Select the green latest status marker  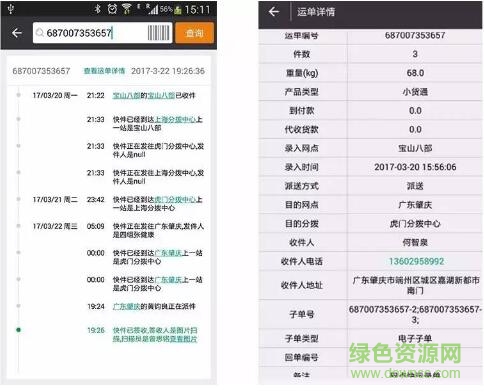coord(18,330)
